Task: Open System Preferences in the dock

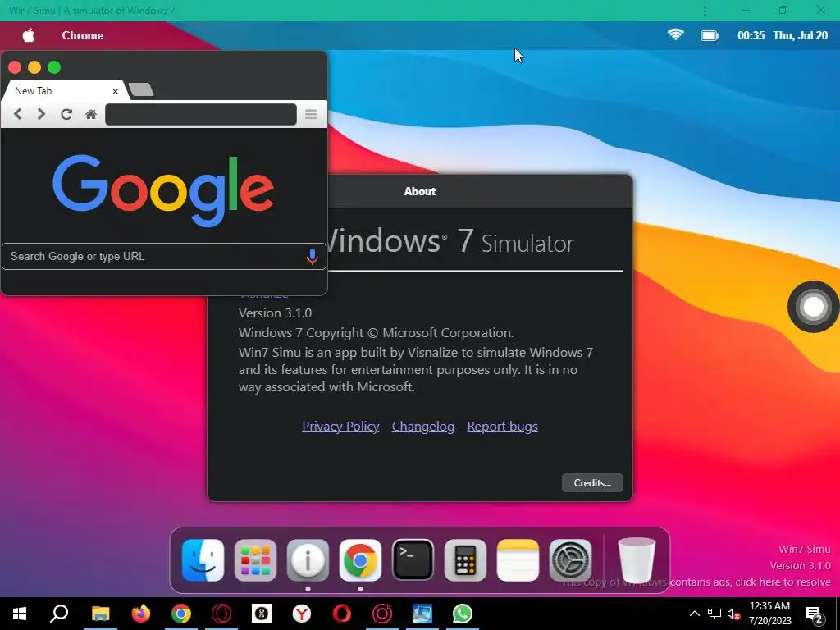Action: coord(571,560)
